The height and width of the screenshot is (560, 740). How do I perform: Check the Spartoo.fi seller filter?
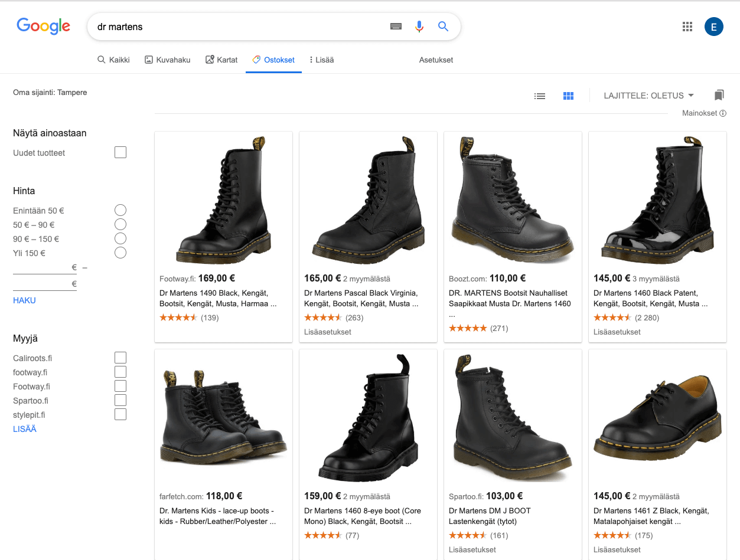(120, 400)
